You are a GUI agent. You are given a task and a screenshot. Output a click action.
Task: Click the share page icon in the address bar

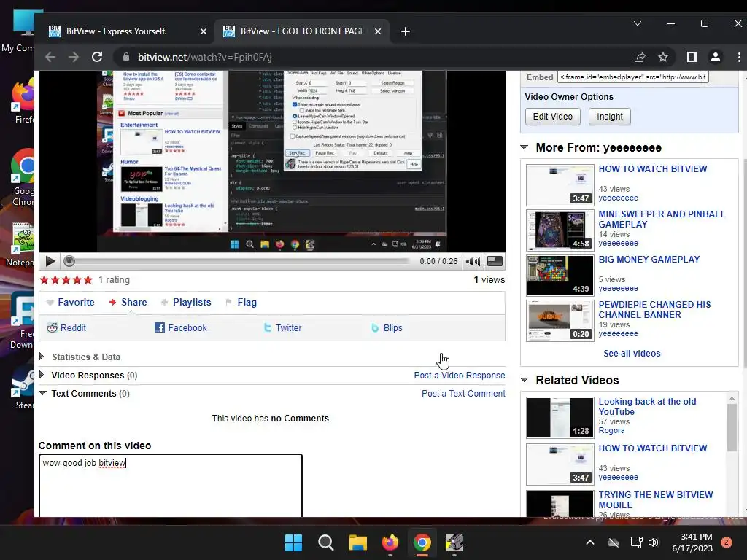[x=640, y=57]
